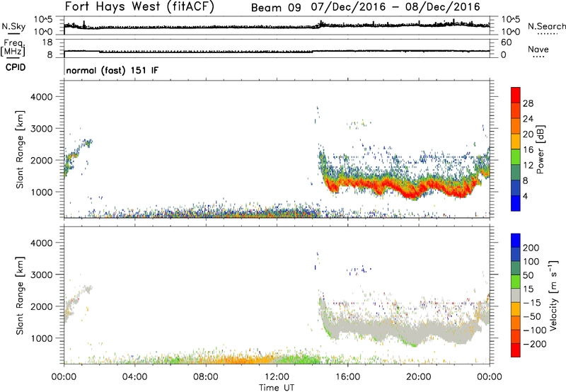The image size is (566, 392).
Task: Click the "Freq. [MHz]" axis label
Action: pos(13,48)
